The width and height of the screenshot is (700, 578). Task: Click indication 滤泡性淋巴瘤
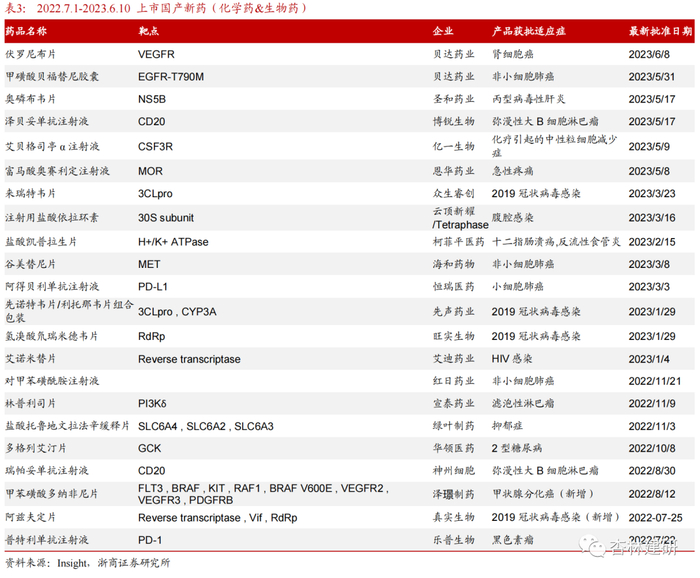click(x=523, y=403)
